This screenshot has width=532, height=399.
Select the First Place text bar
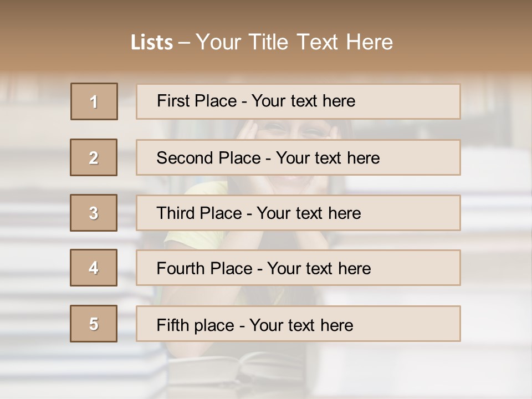[298, 101]
